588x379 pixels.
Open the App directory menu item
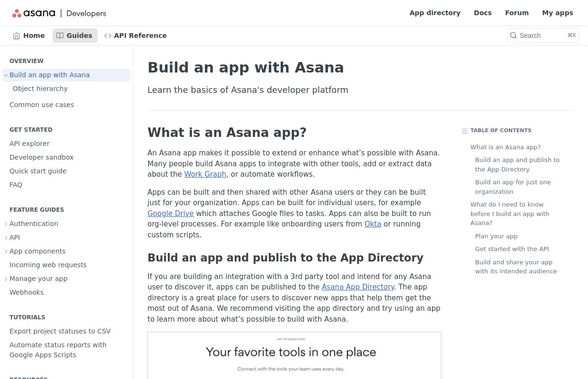click(435, 13)
